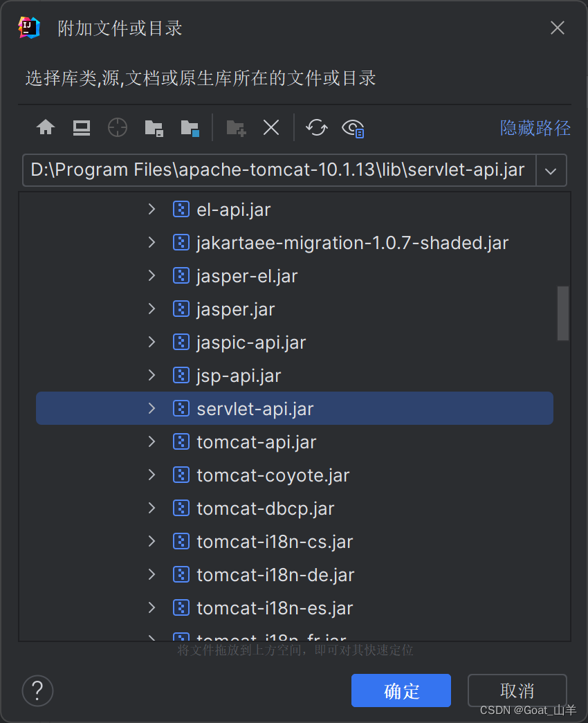Click the tomcat-dbcp.jar archive icon

tap(181, 508)
